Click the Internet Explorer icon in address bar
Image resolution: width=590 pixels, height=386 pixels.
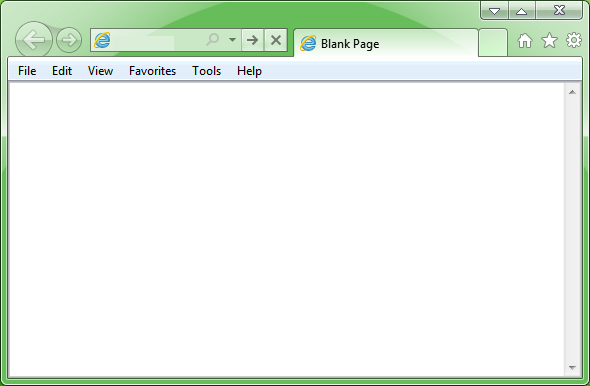click(102, 40)
